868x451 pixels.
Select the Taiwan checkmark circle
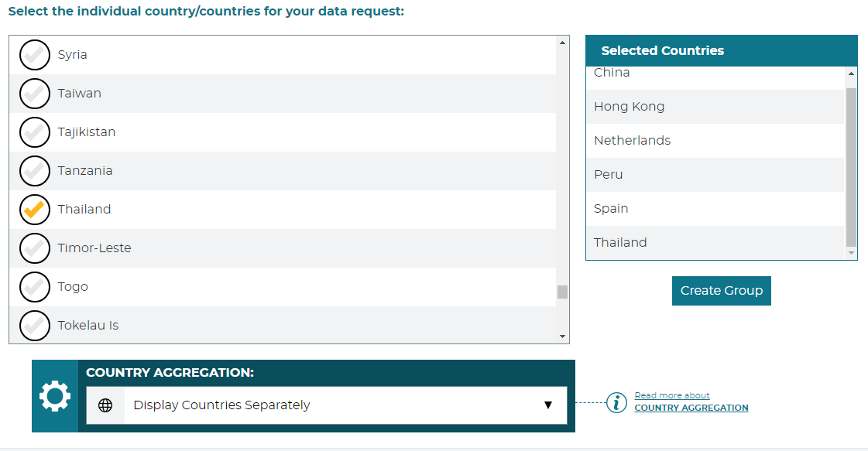34,94
